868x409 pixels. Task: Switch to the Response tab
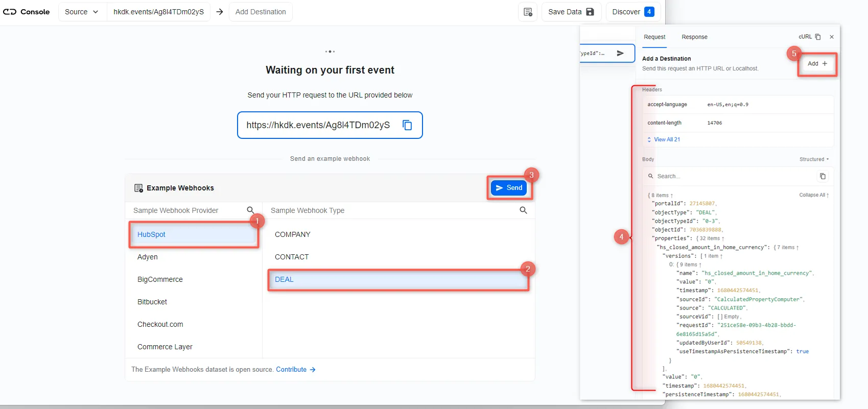coord(694,37)
